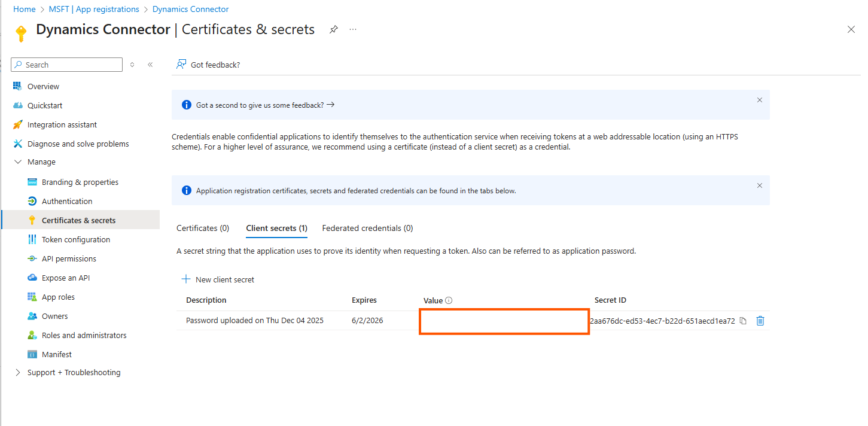Go to Token configuration
The height and width of the screenshot is (426, 868).
pos(75,239)
